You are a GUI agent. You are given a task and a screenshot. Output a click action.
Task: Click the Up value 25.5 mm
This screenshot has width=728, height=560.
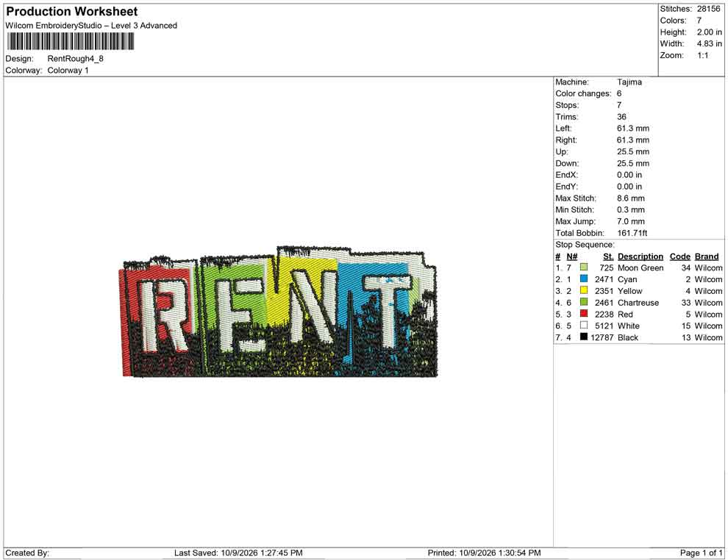point(633,151)
